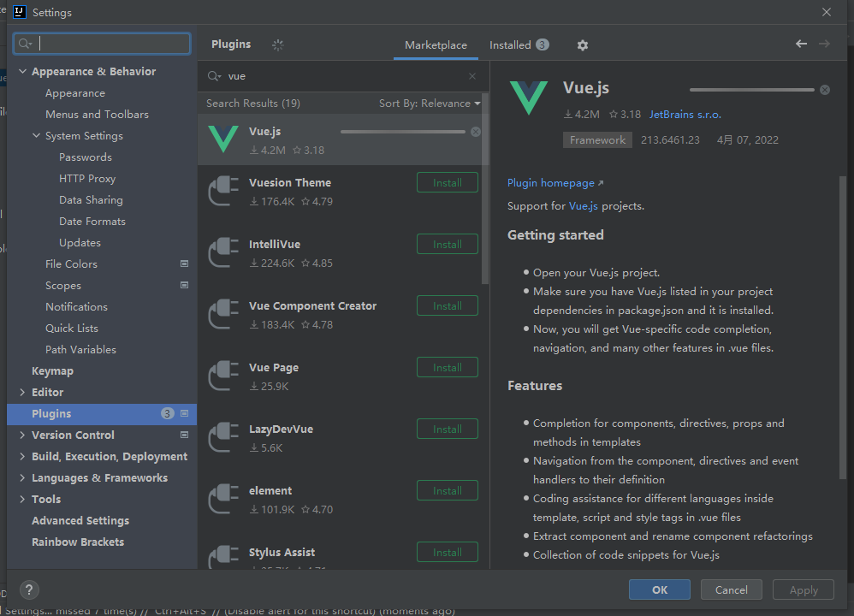The width and height of the screenshot is (854, 616).
Task: Expand the Editor section
Action: pyautogui.click(x=22, y=392)
